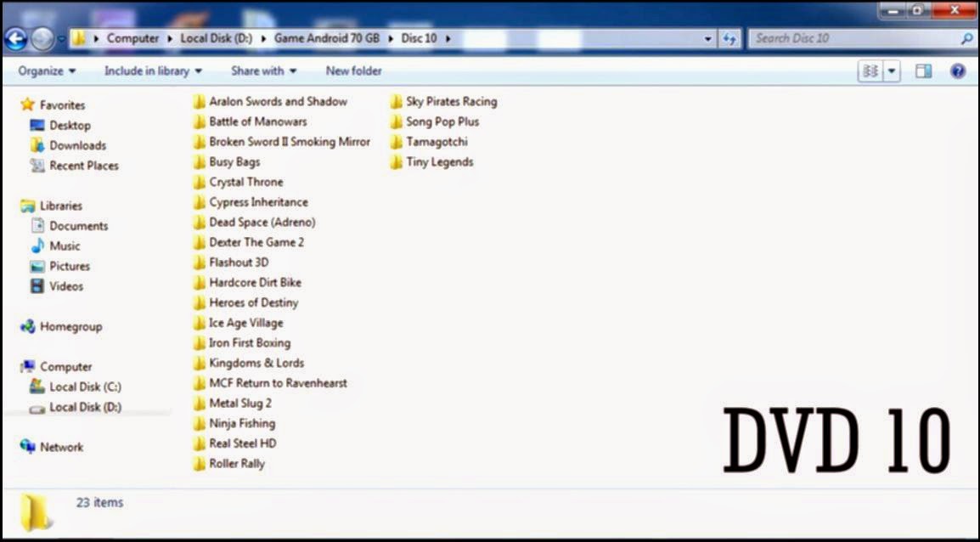Image resolution: width=980 pixels, height=542 pixels.
Task: Open the Share with menu
Action: click(264, 71)
